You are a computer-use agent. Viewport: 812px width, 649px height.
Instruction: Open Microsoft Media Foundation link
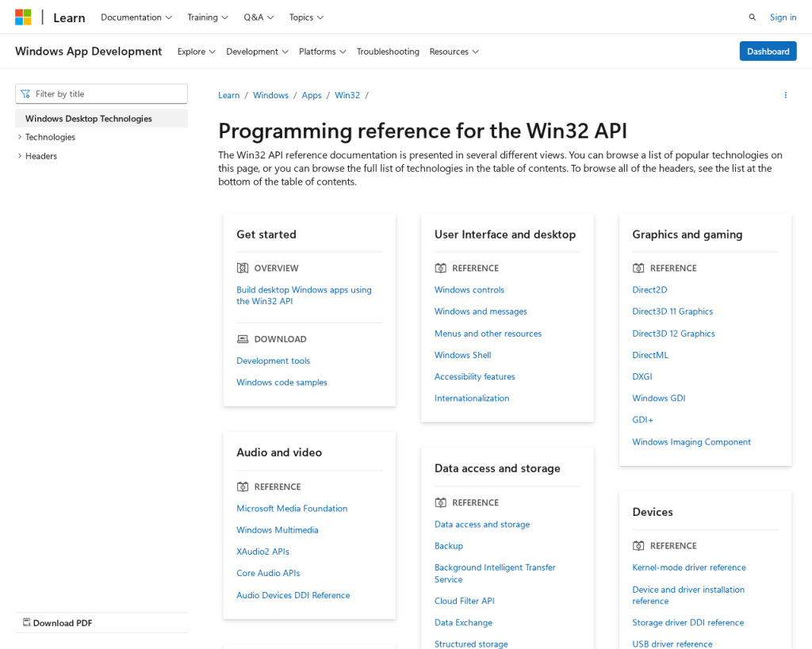pos(292,508)
